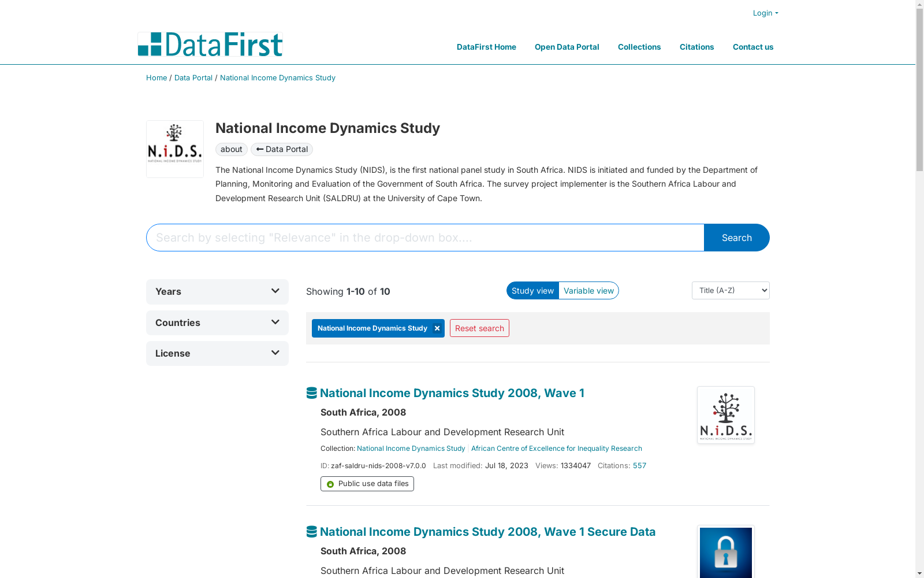Expand the Years filter

click(217, 292)
